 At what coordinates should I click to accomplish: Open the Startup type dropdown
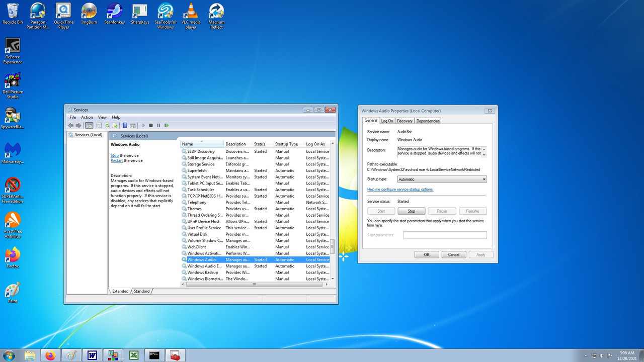tap(442, 179)
